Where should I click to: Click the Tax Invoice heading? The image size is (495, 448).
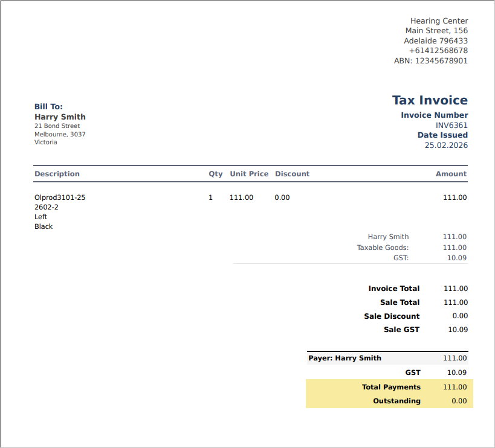(430, 100)
